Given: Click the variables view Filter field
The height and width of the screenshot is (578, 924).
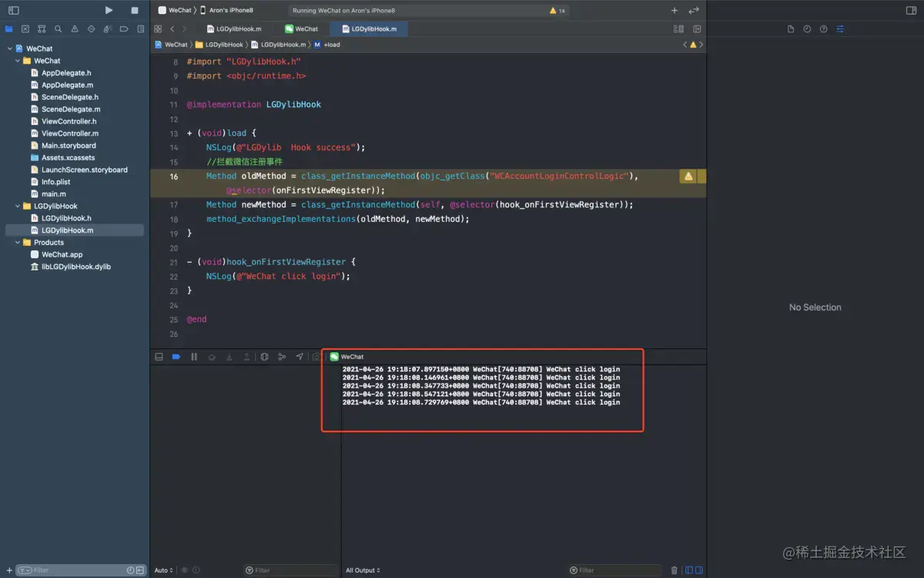Looking at the screenshot, I should pyautogui.click(x=290, y=570).
